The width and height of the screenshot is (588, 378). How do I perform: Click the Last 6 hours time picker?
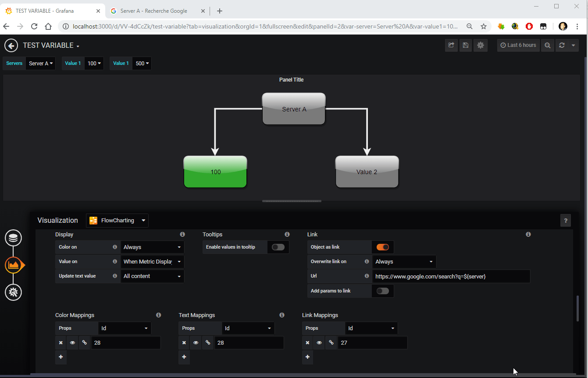(x=518, y=45)
